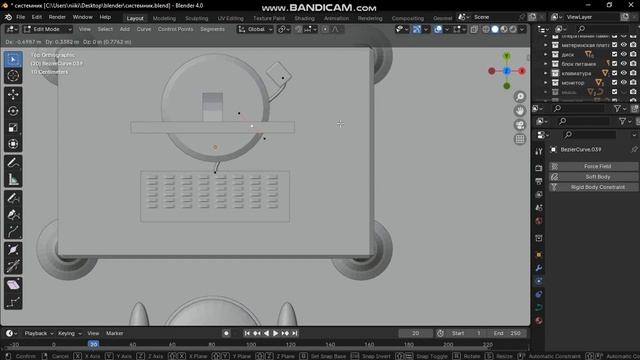Viewport: 640px width, 360px height.
Task: Uncheck the материнская плата collection checkbox
Action: 614,45
